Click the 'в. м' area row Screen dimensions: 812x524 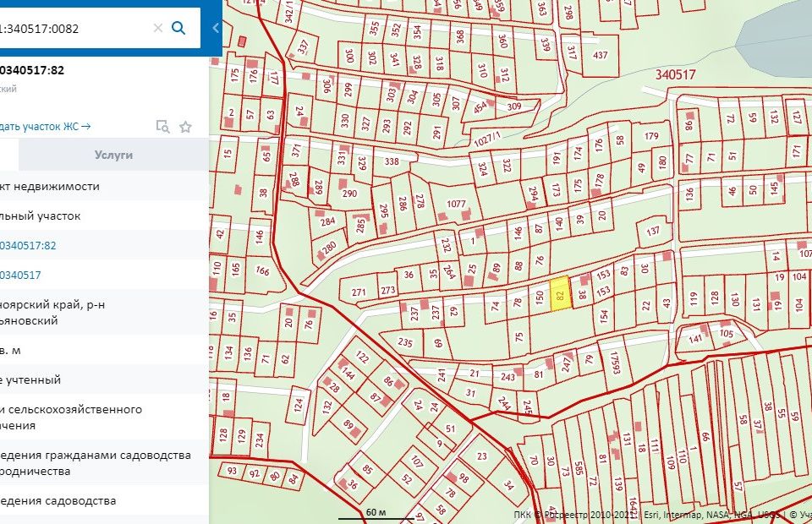pyautogui.click(x=104, y=350)
